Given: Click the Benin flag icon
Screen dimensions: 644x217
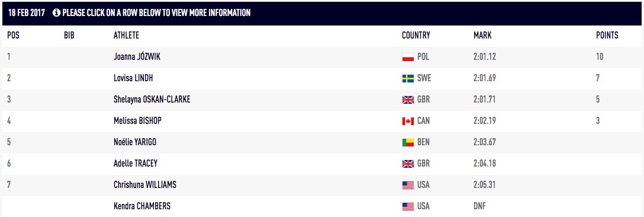Looking at the screenshot, I should 408,142.
